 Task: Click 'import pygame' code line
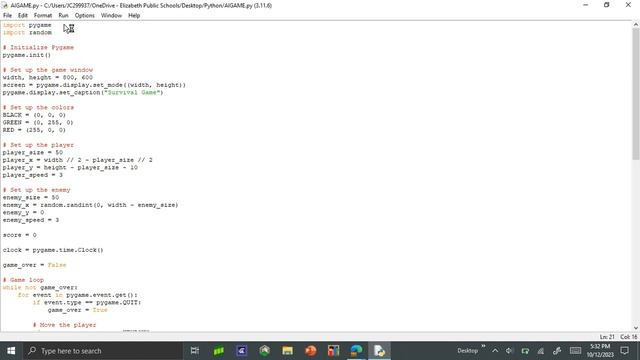pyautogui.click(x=27, y=25)
